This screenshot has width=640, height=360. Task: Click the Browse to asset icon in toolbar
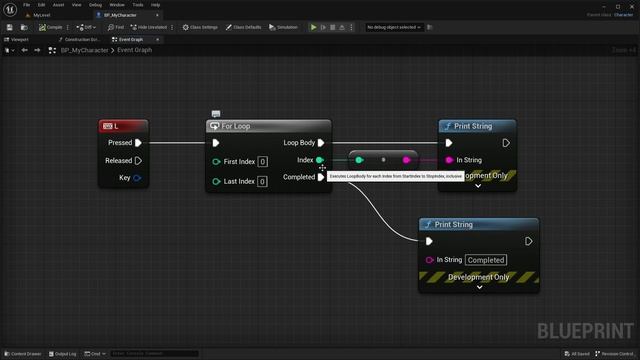[24, 27]
